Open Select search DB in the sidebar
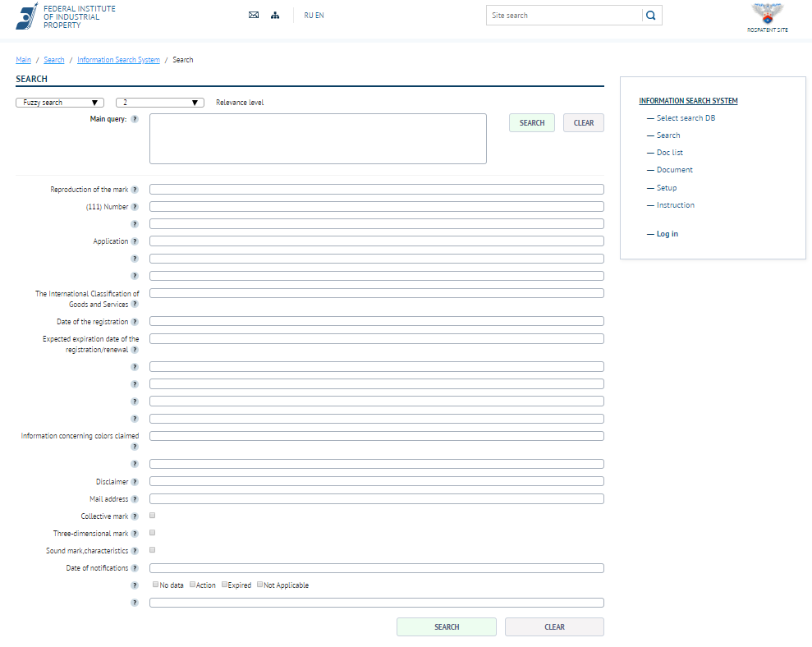 (686, 118)
